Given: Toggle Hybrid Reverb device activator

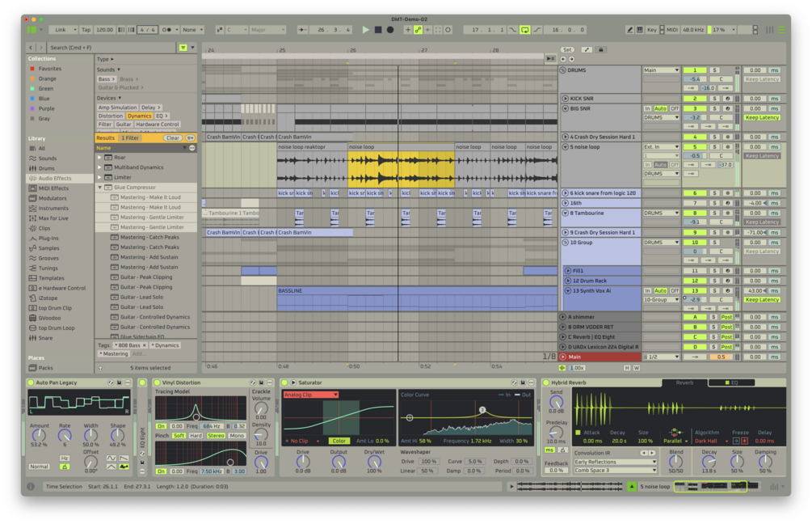Looking at the screenshot, I should [x=546, y=382].
